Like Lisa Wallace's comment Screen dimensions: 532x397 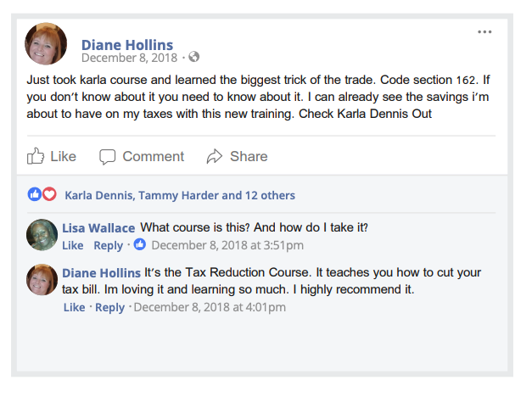point(73,246)
